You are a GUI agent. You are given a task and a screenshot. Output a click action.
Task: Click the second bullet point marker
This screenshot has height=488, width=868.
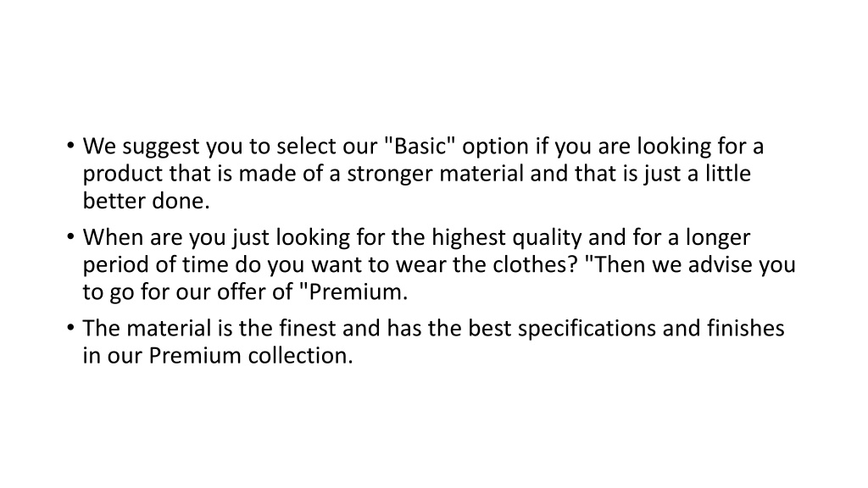tap(70, 237)
